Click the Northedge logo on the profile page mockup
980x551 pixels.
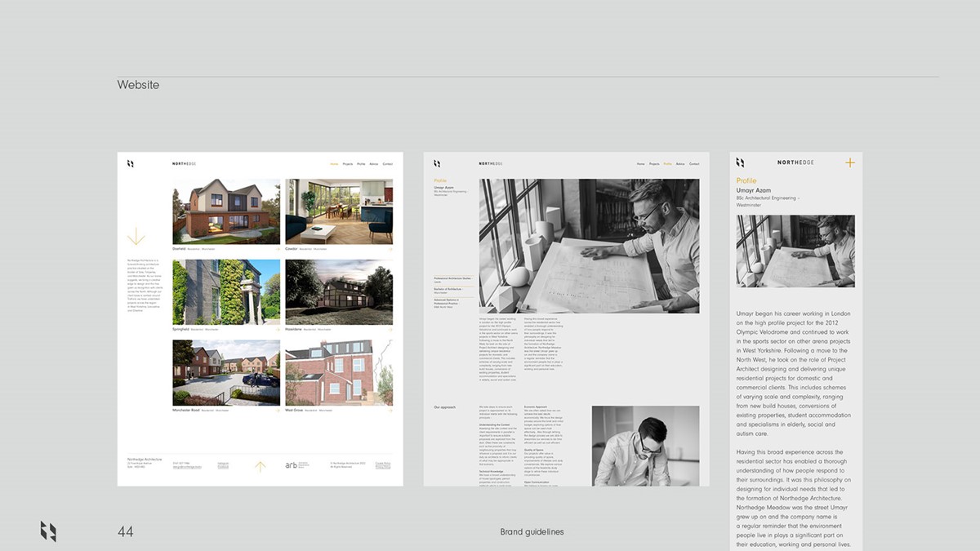click(x=437, y=164)
